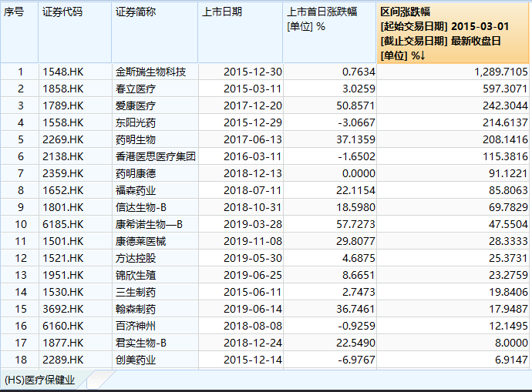
Task: Click the 证券代码 column header
Action: coord(75,33)
